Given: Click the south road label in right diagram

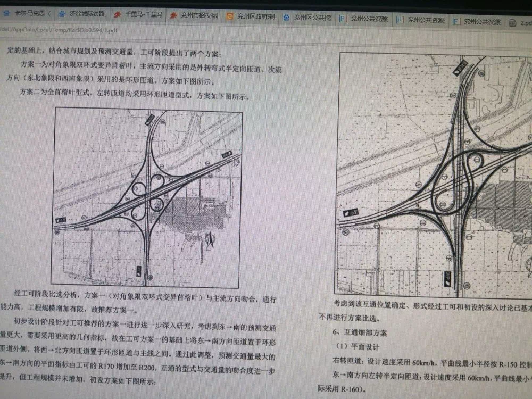Looking at the screenshot, I should (x=449, y=278).
